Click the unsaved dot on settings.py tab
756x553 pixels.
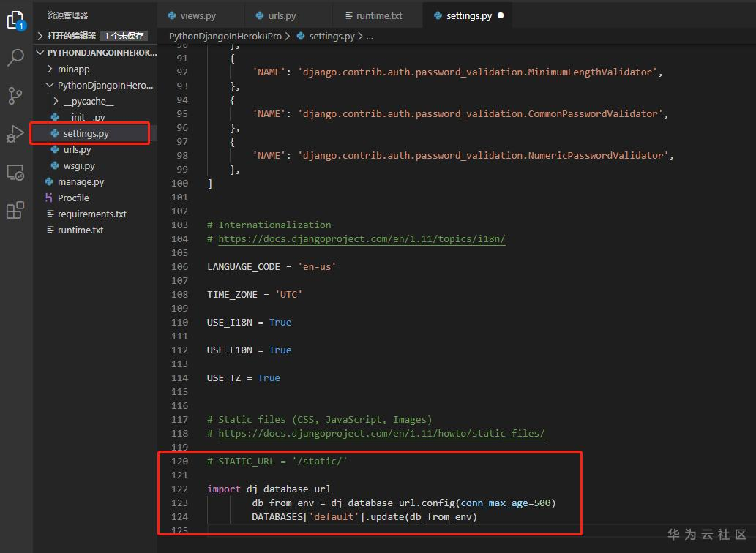501,15
